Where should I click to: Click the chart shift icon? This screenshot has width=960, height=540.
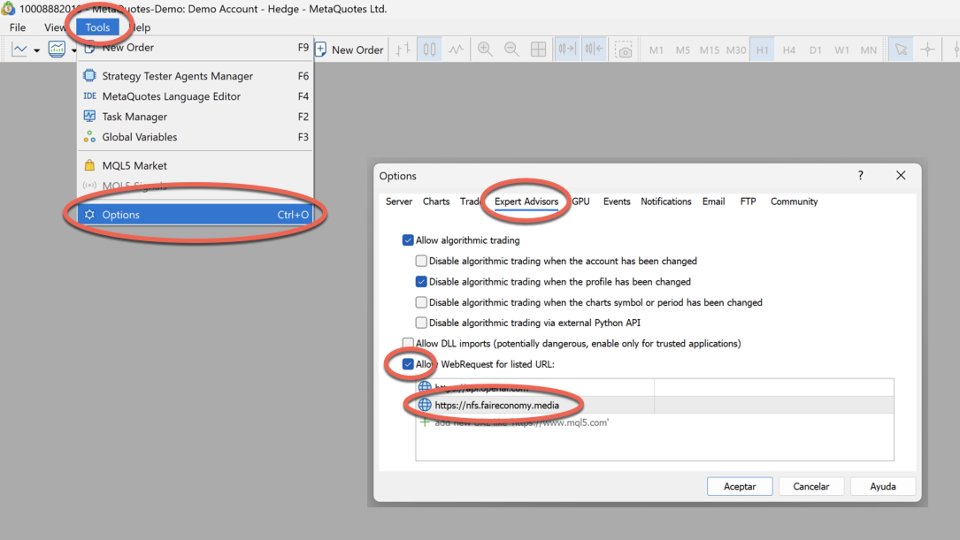593,50
